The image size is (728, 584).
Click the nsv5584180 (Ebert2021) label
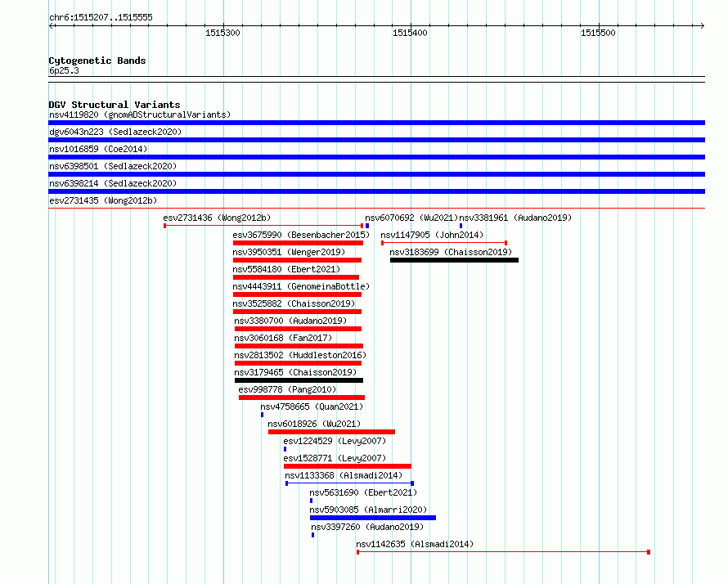point(286,269)
